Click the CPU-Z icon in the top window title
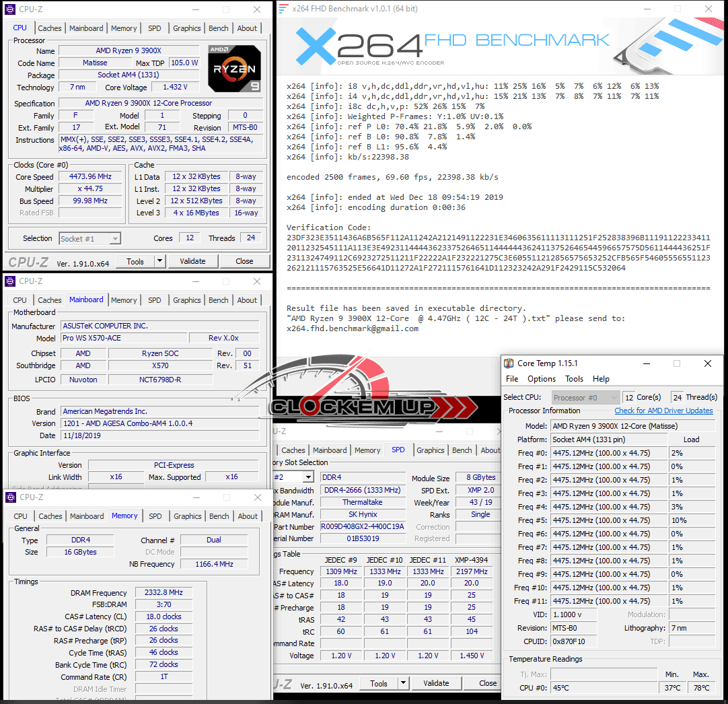 [11, 9]
